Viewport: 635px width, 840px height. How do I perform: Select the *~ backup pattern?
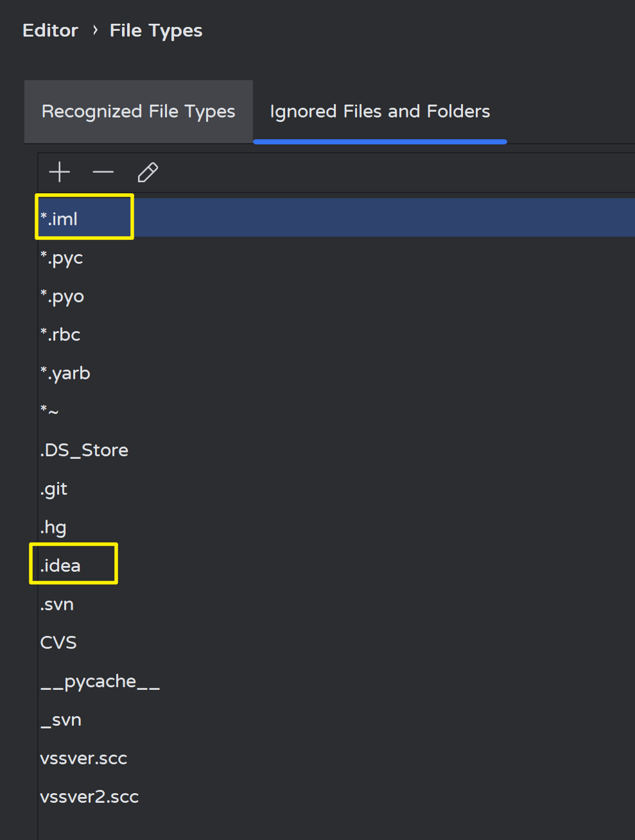pos(49,411)
